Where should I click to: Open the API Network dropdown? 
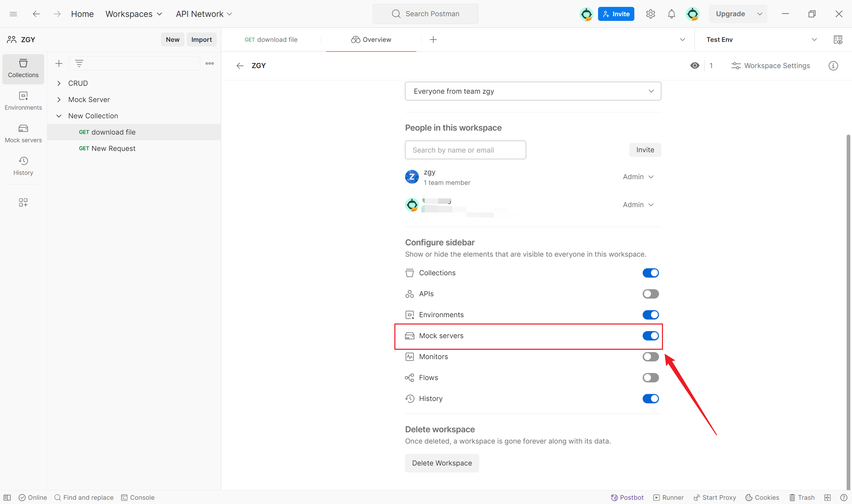pos(204,14)
